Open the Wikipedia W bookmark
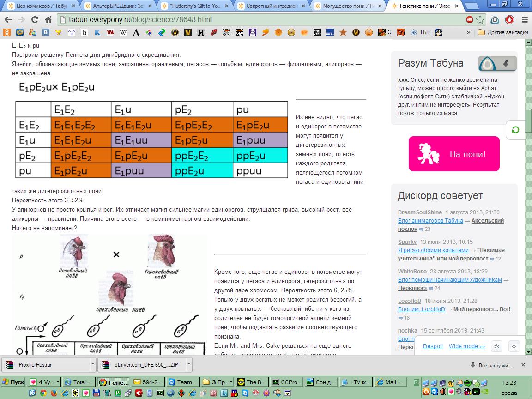 pyautogui.click(x=123, y=32)
